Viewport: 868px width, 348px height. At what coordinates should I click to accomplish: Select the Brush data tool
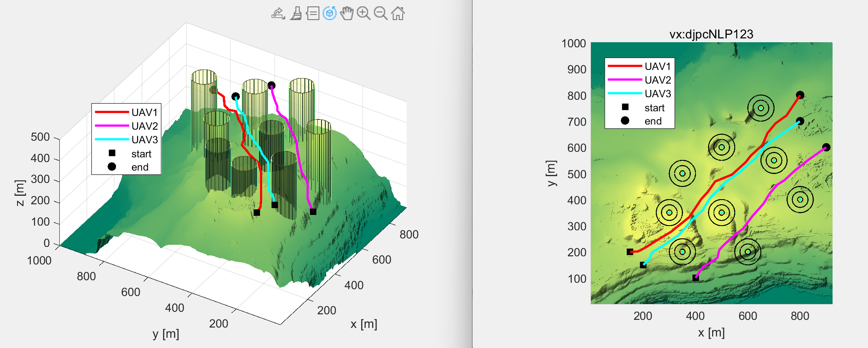point(296,14)
